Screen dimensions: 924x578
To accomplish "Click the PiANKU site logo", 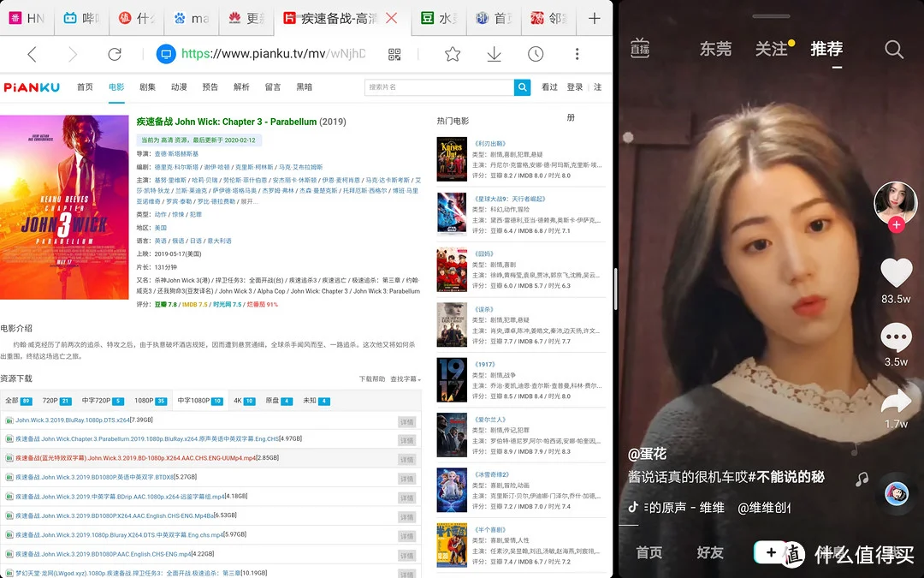I will (32, 87).
